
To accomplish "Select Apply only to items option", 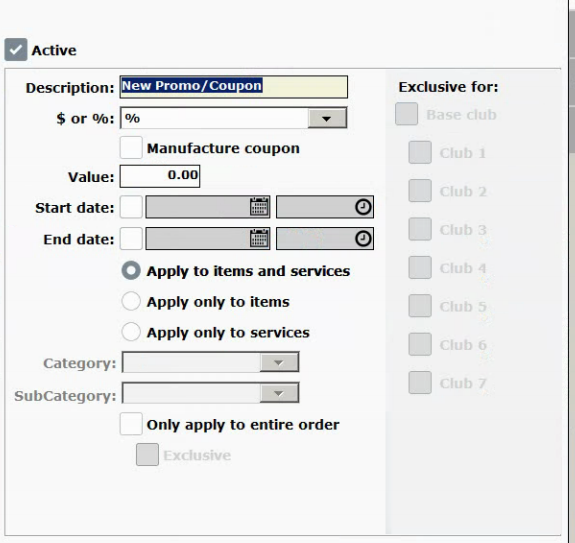I will tap(131, 301).
